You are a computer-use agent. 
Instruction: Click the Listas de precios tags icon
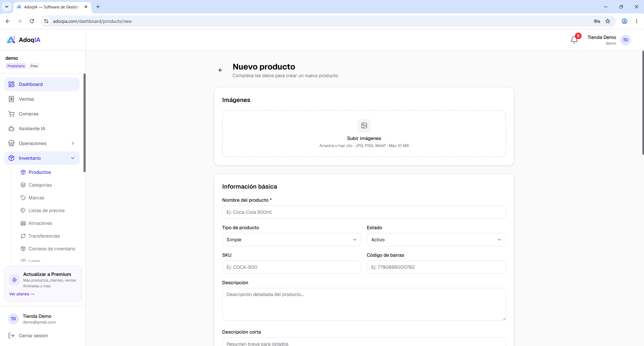(x=23, y=210)
